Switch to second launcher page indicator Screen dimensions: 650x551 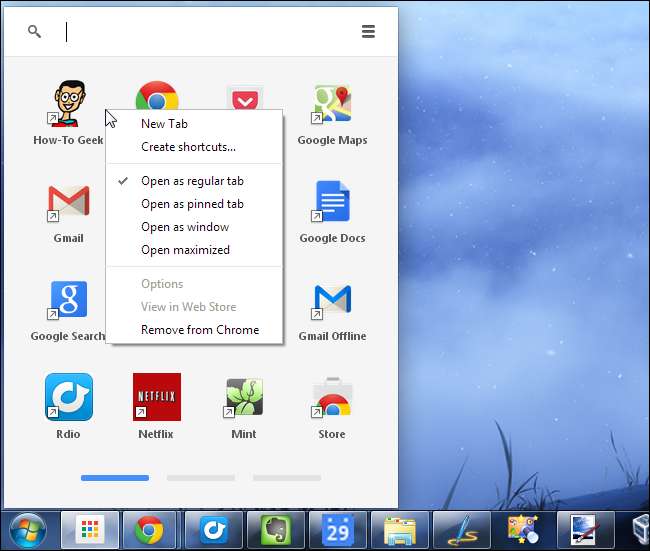(x=201, y=478)
